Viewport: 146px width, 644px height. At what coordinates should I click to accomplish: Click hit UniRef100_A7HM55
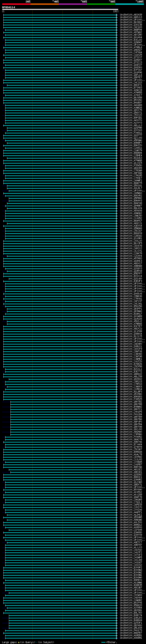(131, 93)
